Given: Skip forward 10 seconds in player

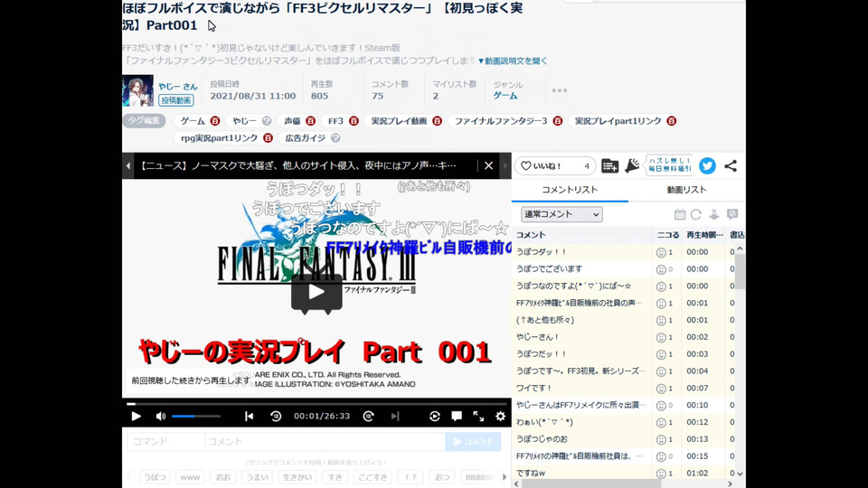Looking at the screenshot, I should [x=369, y=416].
